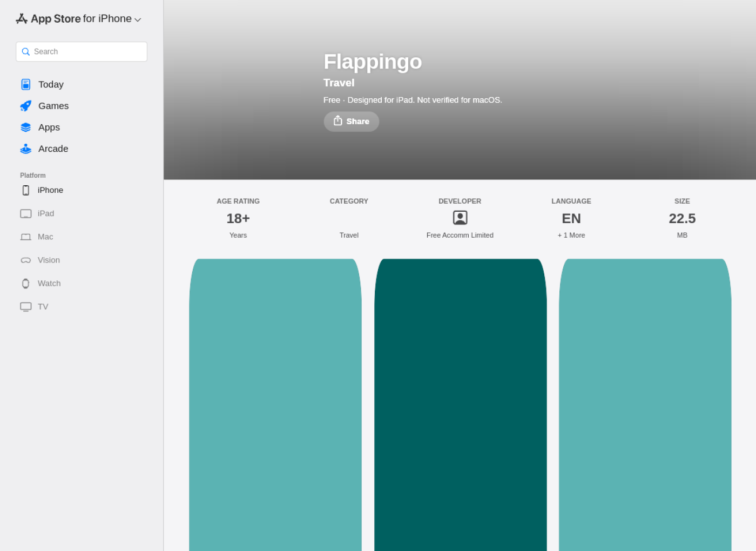Image resolution: width=756 pixels, height=551 pixels.
Task: Open the App Store platform dropdown chevron
Action: coord(138,19)
